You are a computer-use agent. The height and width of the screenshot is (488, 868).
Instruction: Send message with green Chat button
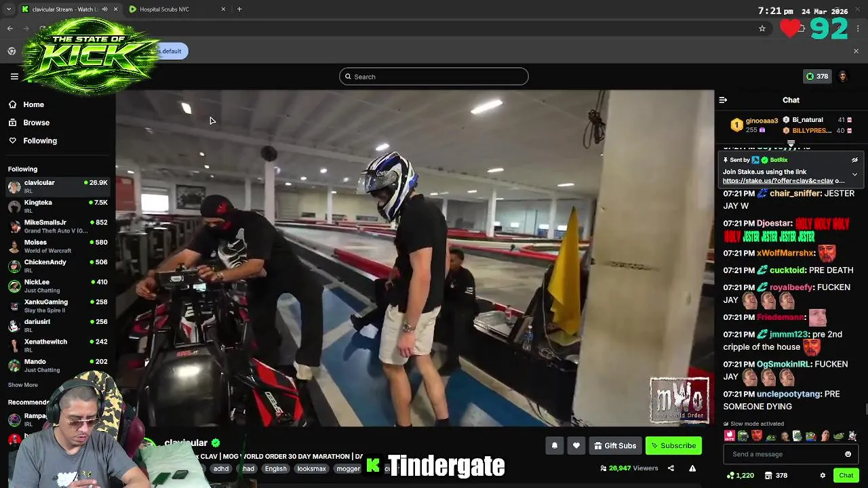click(x=846, y=476)
